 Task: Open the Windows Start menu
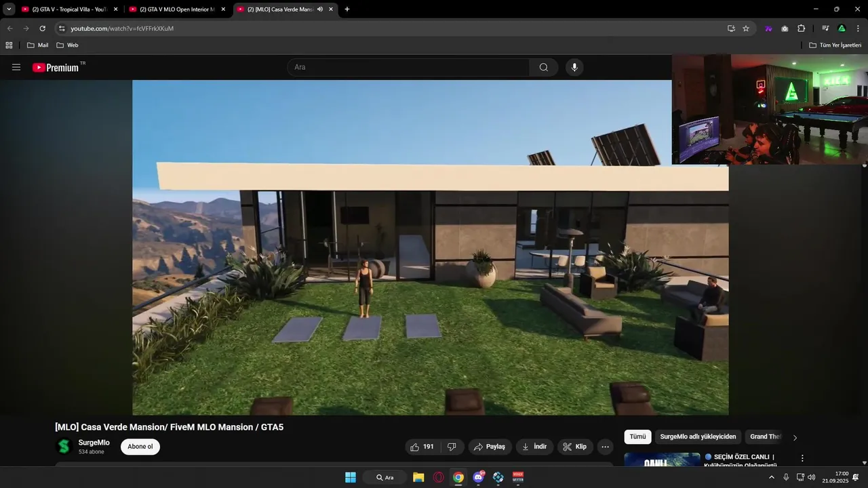pyautogui.click(x=351, y=477)
